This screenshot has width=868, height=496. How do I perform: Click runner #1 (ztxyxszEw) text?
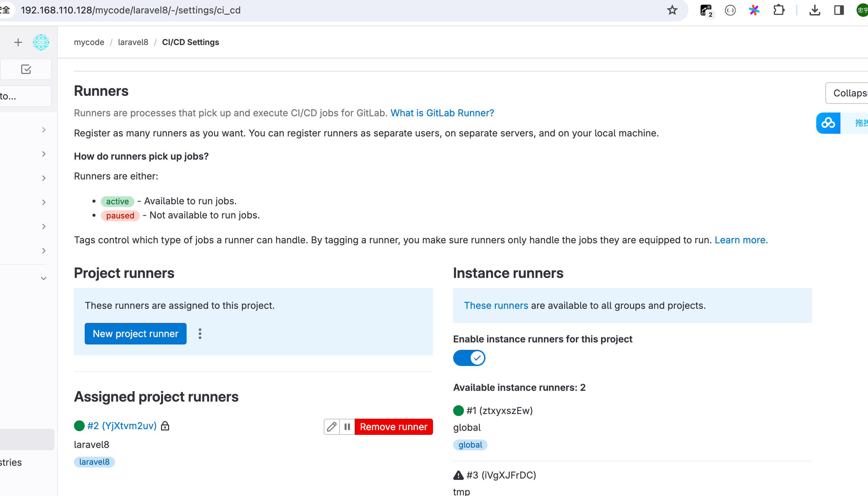pyautogui.click(x=499, y=411)
